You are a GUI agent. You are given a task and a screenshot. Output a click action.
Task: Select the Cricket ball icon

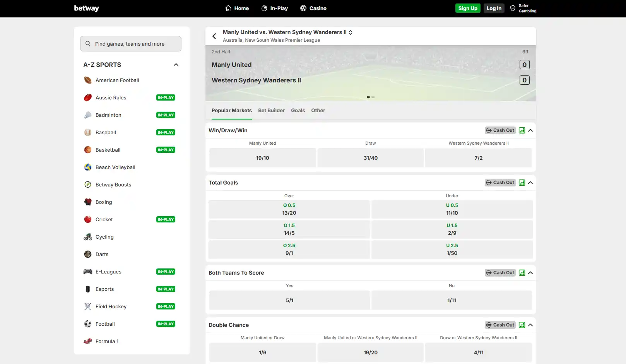88,219
